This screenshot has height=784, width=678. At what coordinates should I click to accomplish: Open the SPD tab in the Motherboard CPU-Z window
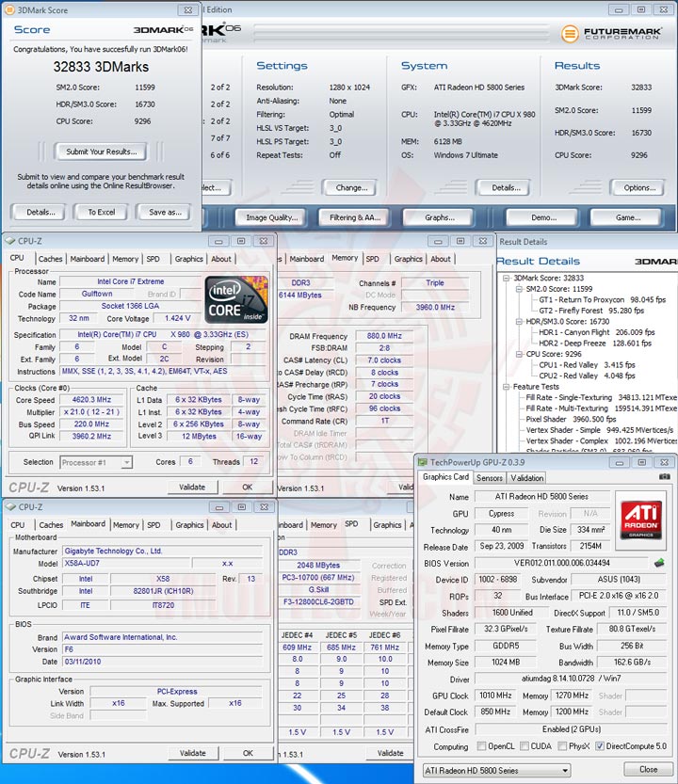click(x=153, y=525)
